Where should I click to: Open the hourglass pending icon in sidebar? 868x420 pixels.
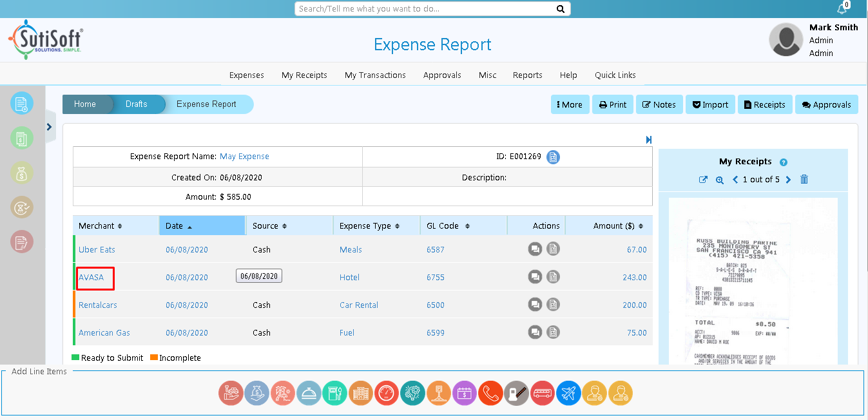(x=22, y=207)
